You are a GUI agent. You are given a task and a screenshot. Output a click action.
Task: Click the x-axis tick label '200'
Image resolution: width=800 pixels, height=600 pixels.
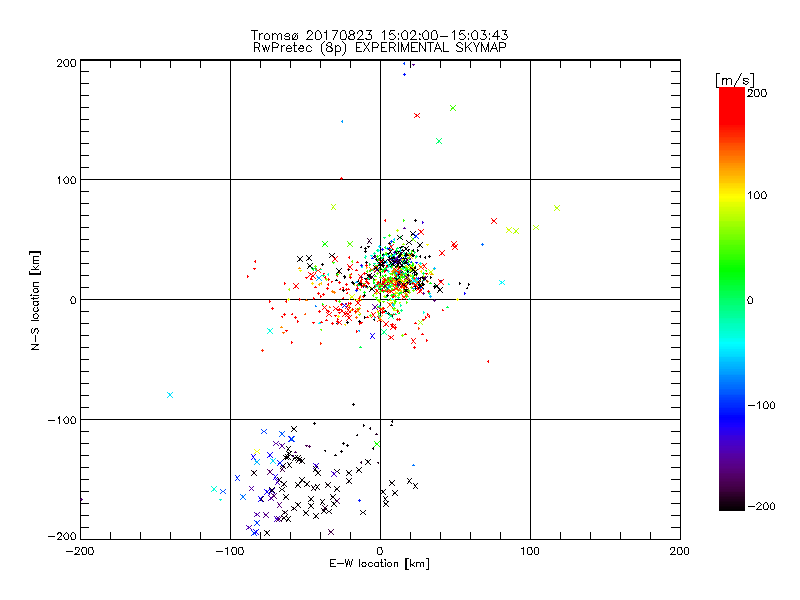tap(680, 551)
